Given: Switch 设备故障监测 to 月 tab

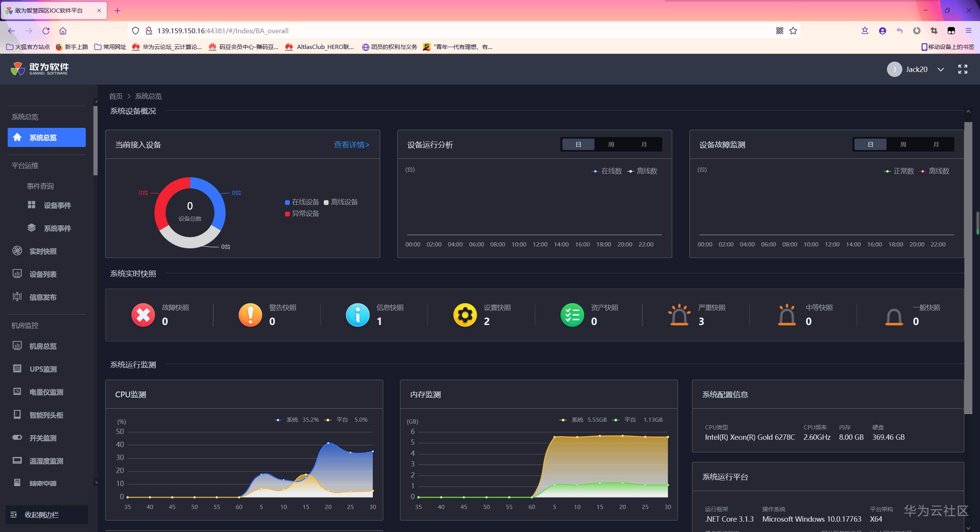Looking at the screenshot, I should 936,144.
